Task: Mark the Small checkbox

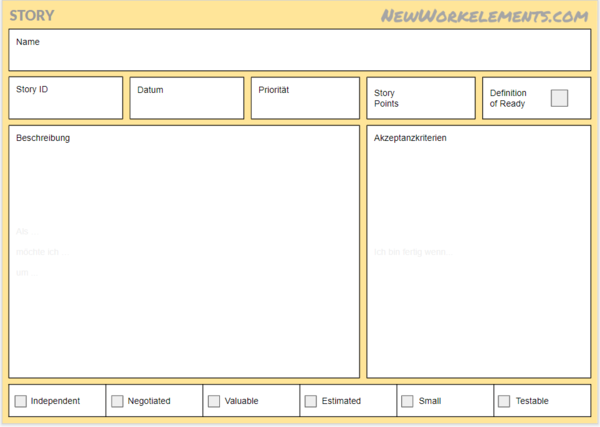Action: (x=407, y=401)
